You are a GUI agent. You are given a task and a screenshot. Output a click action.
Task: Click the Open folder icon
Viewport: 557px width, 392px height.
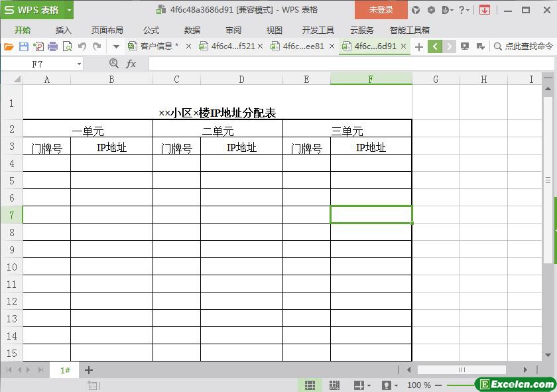coord(9,46)
